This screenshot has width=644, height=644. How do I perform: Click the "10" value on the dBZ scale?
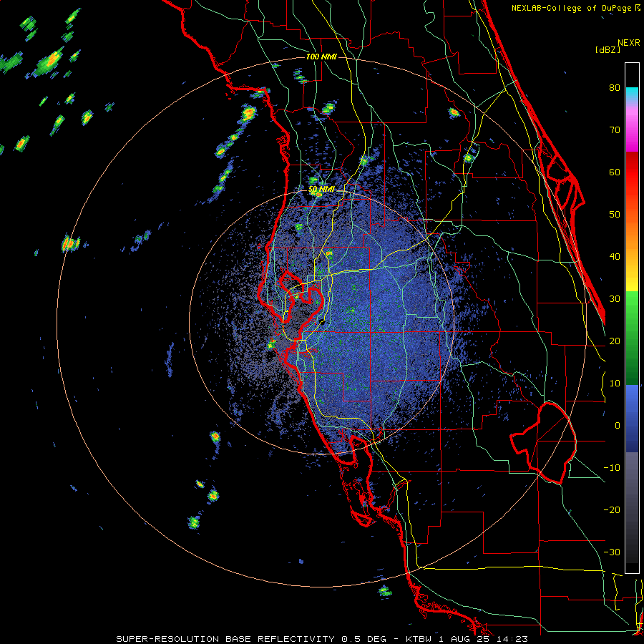(x=615, y=384)
